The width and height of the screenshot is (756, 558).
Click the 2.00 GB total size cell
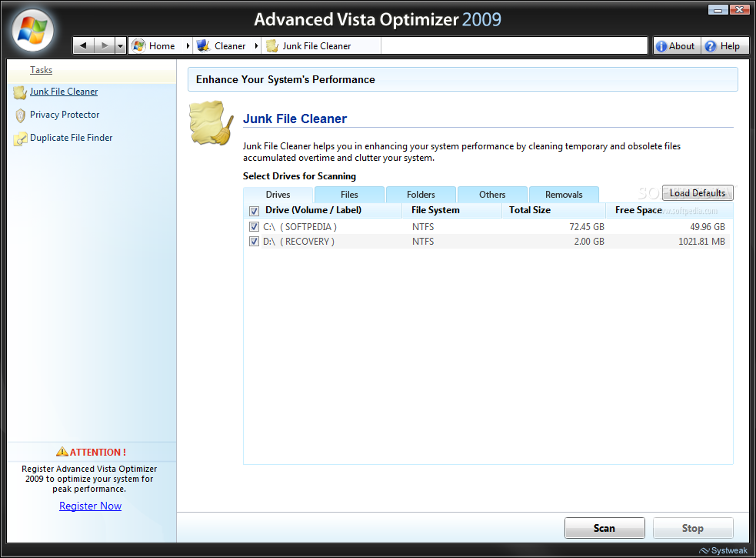tap(588, 242)
